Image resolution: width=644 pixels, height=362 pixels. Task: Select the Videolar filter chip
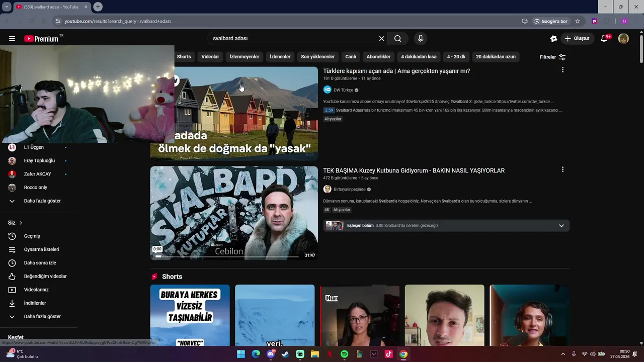tap(210, 57)
